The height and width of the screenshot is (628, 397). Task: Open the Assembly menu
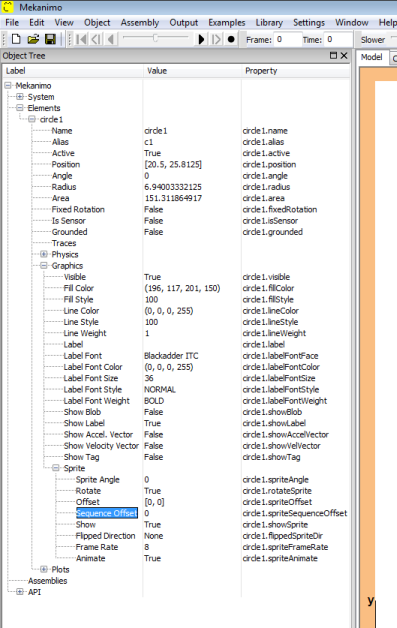(x=140, y=23)
